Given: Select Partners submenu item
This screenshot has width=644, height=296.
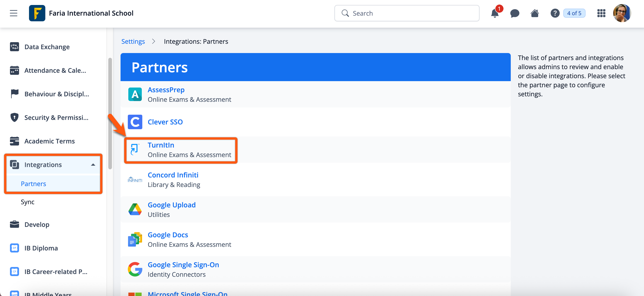Looking at the screenshot, I should click(x=34, y=184).
